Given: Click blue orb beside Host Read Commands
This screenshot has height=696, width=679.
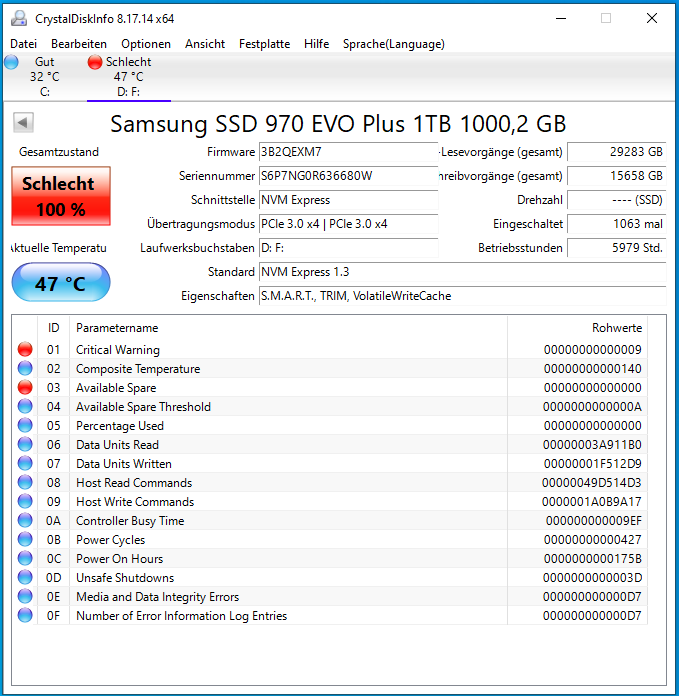Looking at the screenshot, I should pos(25,482).
